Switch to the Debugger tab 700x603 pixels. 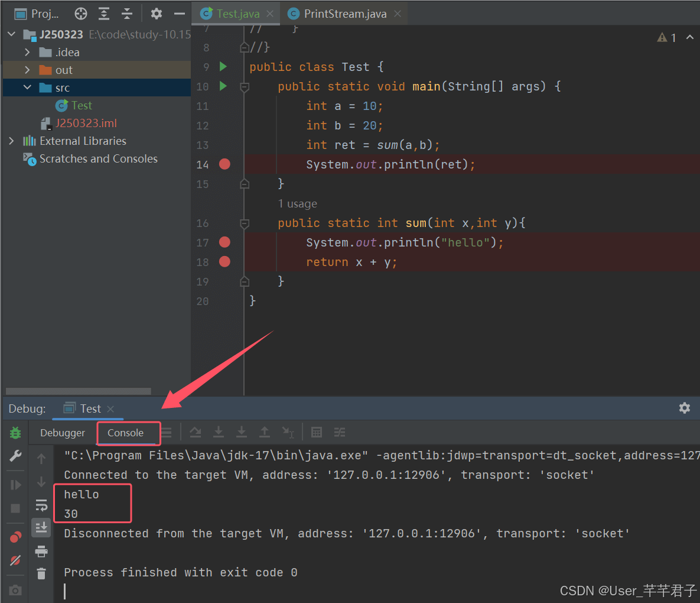[x=63, y=433]
